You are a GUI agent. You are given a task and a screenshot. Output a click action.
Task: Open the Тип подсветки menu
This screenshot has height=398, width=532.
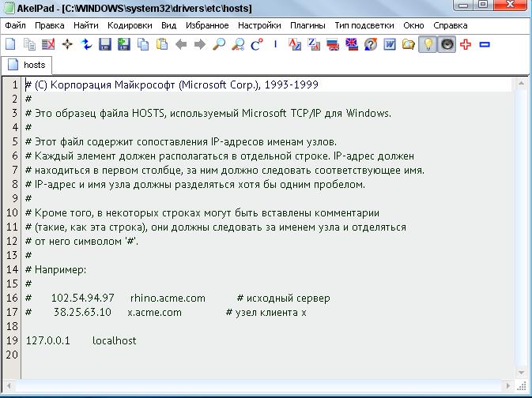click(x=364, y=25)
